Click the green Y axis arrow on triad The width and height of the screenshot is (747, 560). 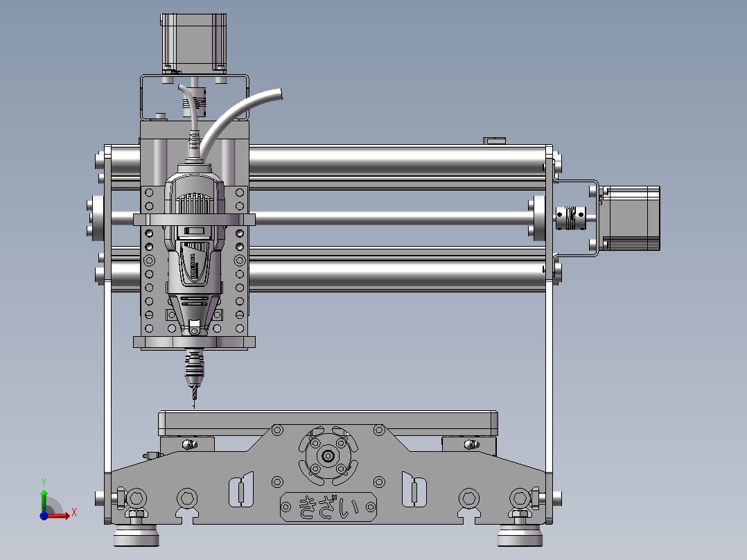(x=44, y=500)
